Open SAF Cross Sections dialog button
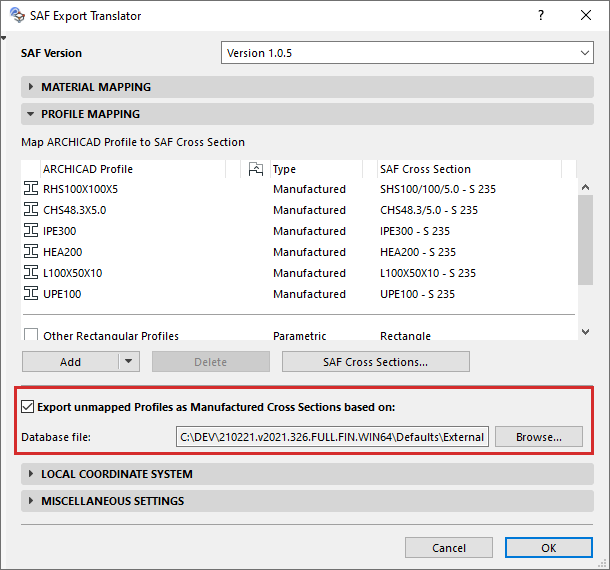610x570 pixels. (x=376, y=361)
